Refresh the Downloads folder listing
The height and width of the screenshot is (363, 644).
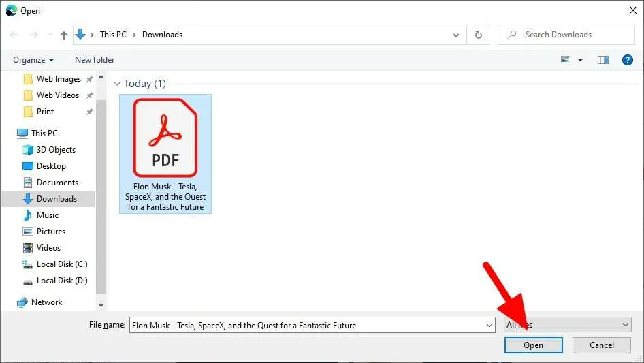478,35
